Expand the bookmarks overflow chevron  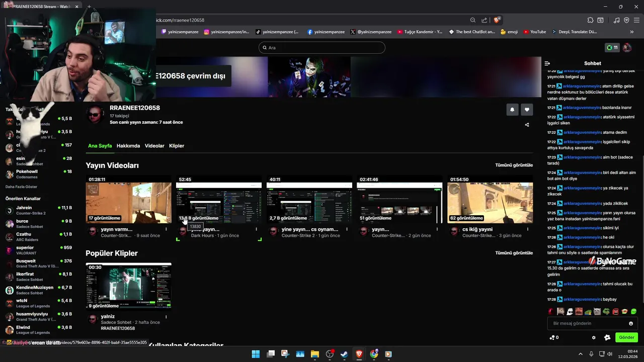point(631,32)
